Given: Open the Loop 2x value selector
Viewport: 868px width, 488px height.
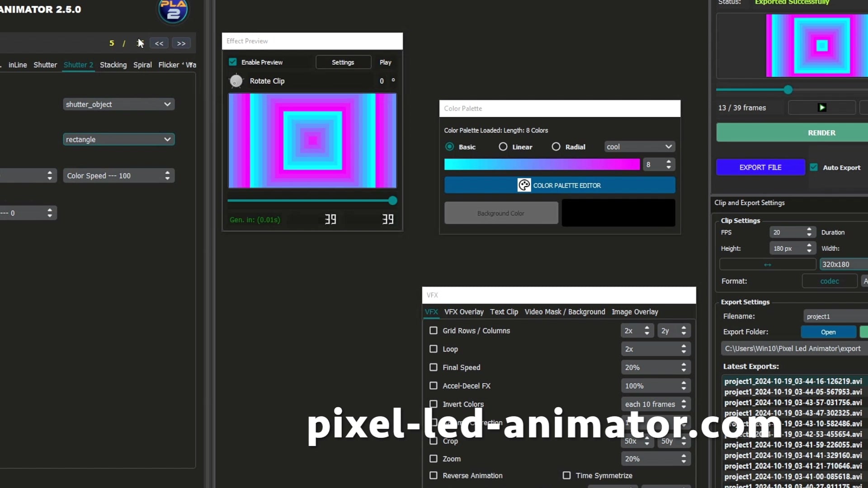Looking at the screenshot, I should (x=656, y=349).
